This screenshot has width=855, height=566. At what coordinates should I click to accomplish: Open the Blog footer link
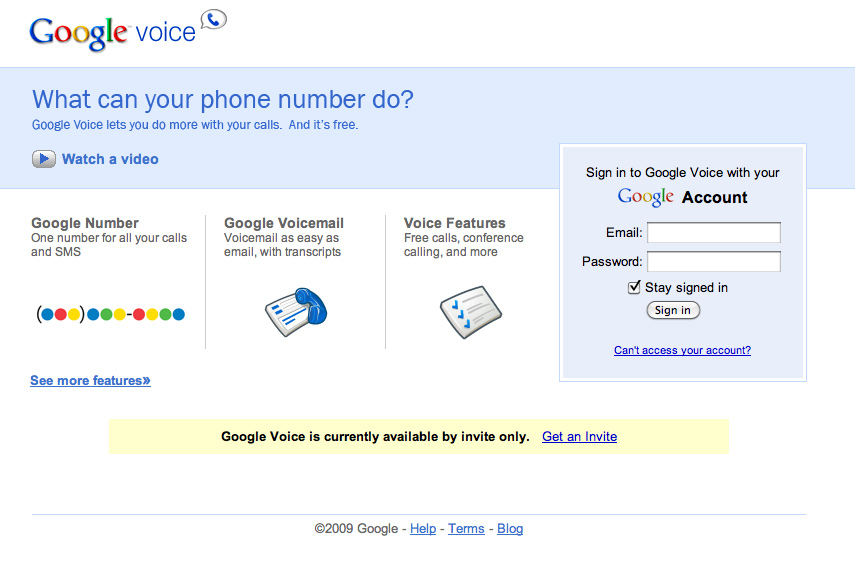click(x=510, y=529)
